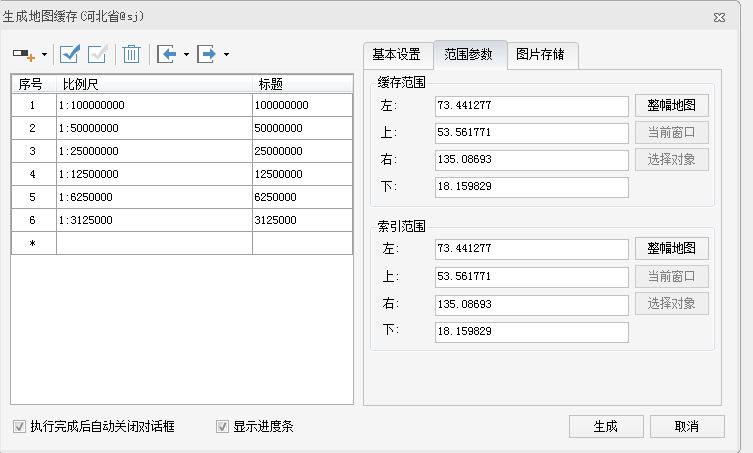Click the delete scale trash icon
Screen dimensions: 753x453
131,54
